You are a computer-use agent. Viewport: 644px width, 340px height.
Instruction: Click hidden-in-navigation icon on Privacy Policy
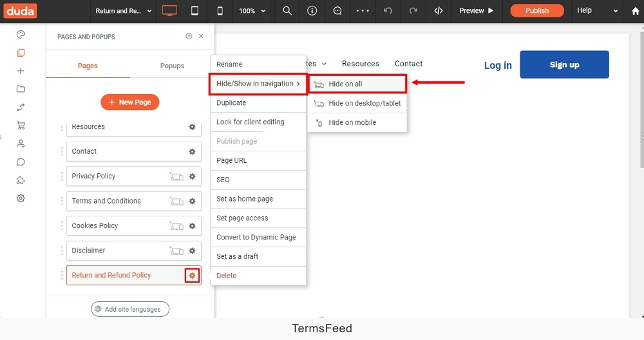(176, 176)
